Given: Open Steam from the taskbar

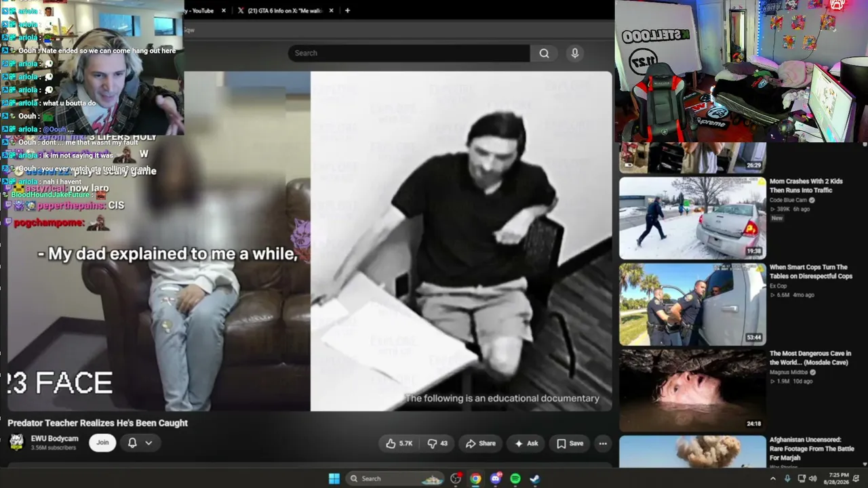Looking at the screenshot, I should click(x=535, y=479).
